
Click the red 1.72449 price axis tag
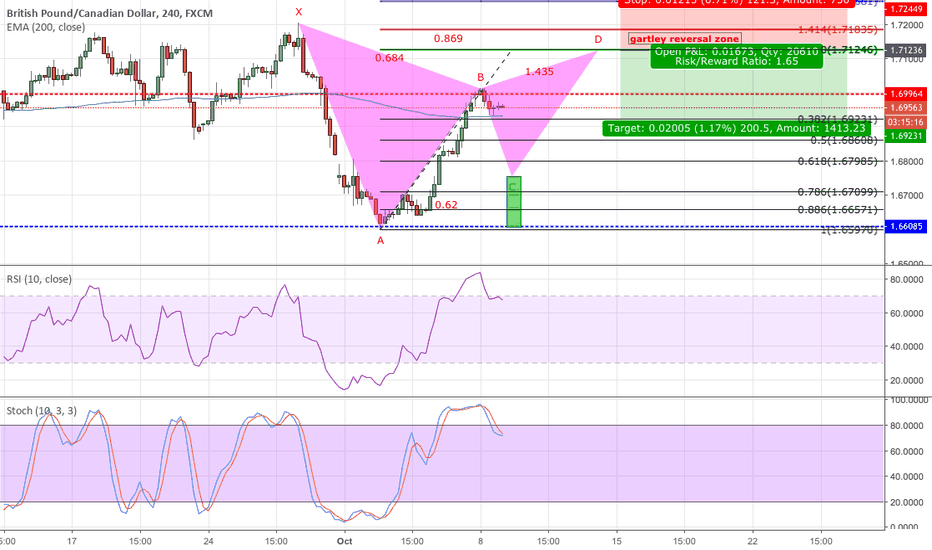[x=906, y=9]
